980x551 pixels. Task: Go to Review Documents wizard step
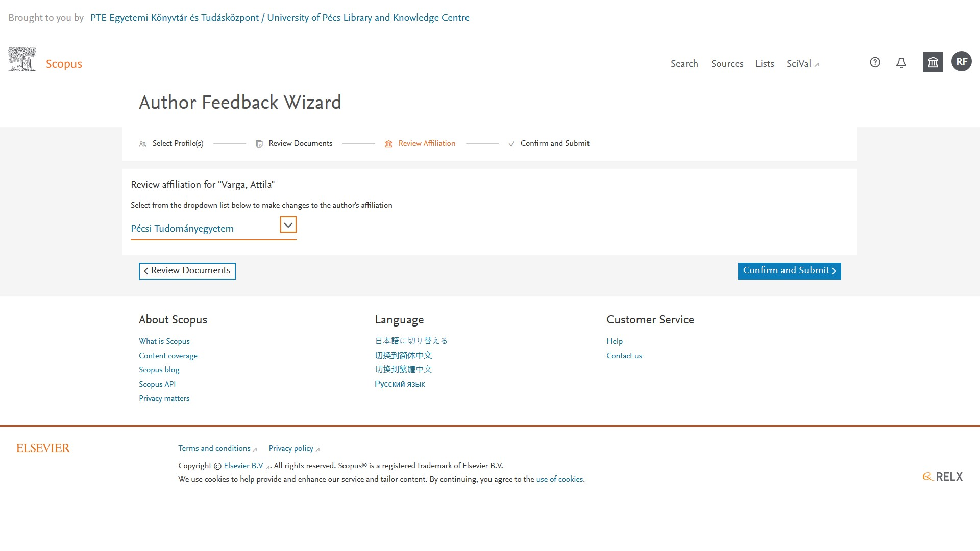(x=300, y=143)
